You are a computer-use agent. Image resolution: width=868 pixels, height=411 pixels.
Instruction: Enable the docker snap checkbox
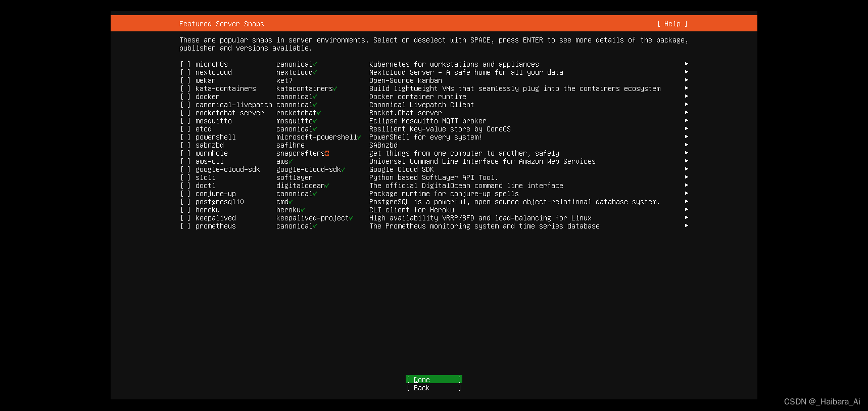point(185,97)
